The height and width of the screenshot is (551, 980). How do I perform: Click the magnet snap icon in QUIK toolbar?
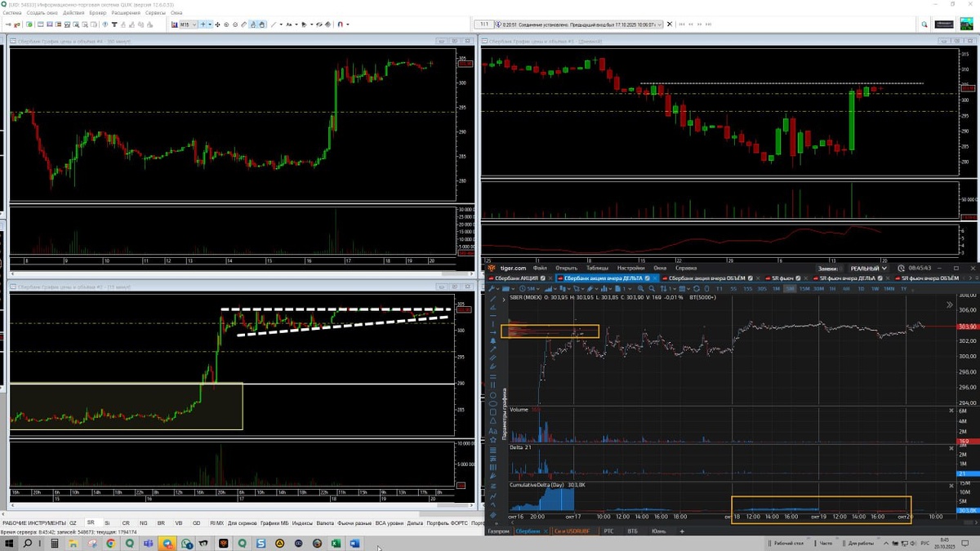coord(340,24)
